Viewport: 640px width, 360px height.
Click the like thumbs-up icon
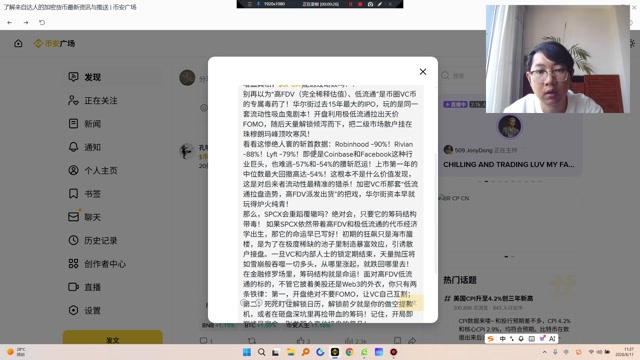pyautogui.click(x=301, y=340)
